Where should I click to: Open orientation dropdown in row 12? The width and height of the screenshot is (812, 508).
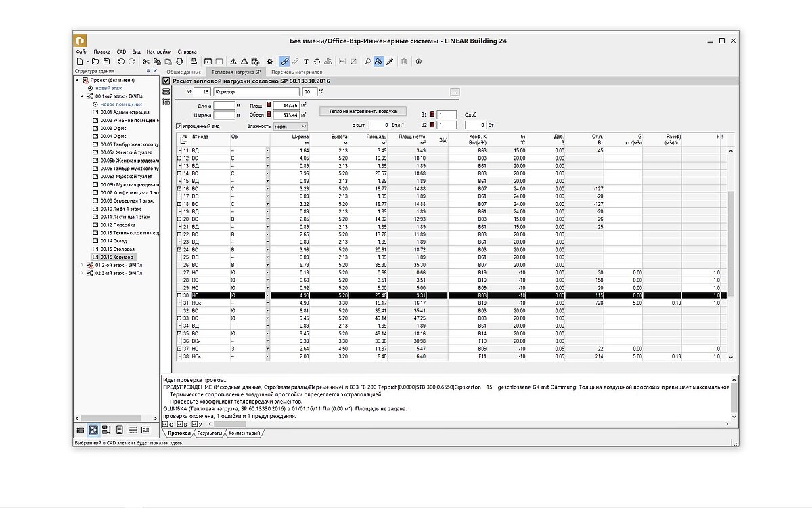coord(267,158)
